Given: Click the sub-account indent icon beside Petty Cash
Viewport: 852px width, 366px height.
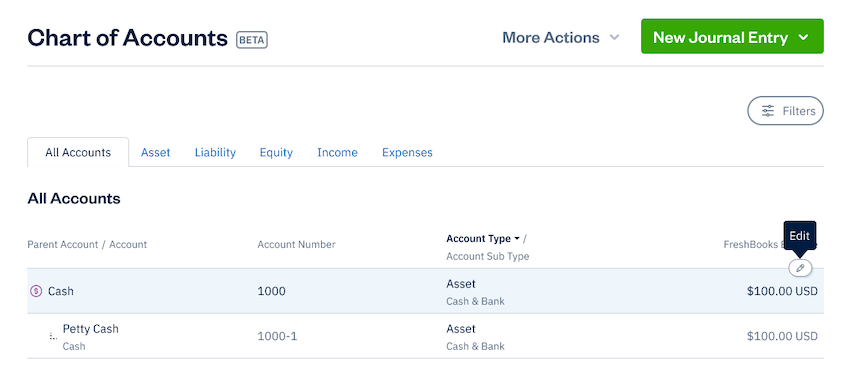Looking at the screenshot, I should (53, 336).
